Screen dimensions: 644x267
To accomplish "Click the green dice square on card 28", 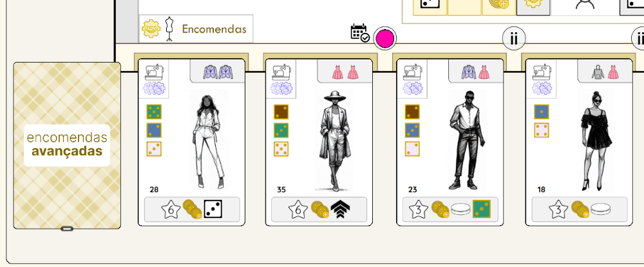I will (x=154, y=112).
